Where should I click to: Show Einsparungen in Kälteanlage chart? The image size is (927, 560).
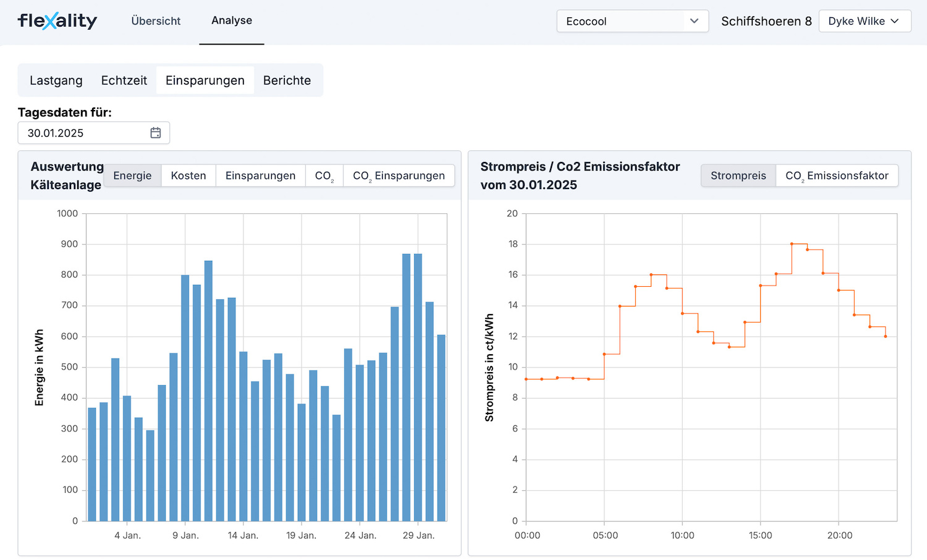coord(260,176)
